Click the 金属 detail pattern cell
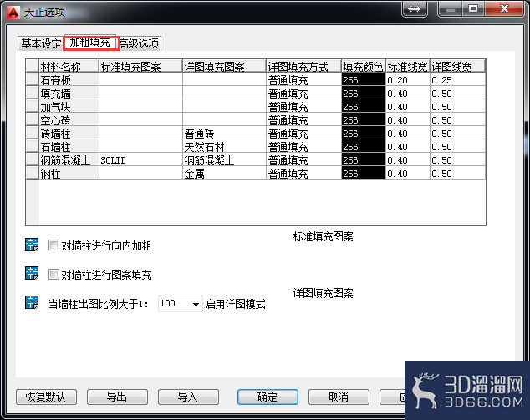Image resolution: width=530 pixels, height=420 pixels. tap(224, 174)
